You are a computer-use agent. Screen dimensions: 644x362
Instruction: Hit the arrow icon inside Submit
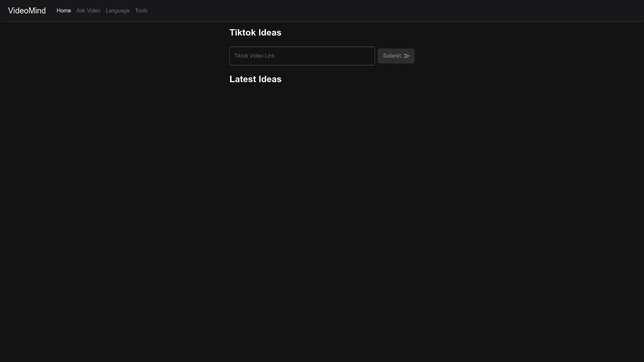pos(407,56)
